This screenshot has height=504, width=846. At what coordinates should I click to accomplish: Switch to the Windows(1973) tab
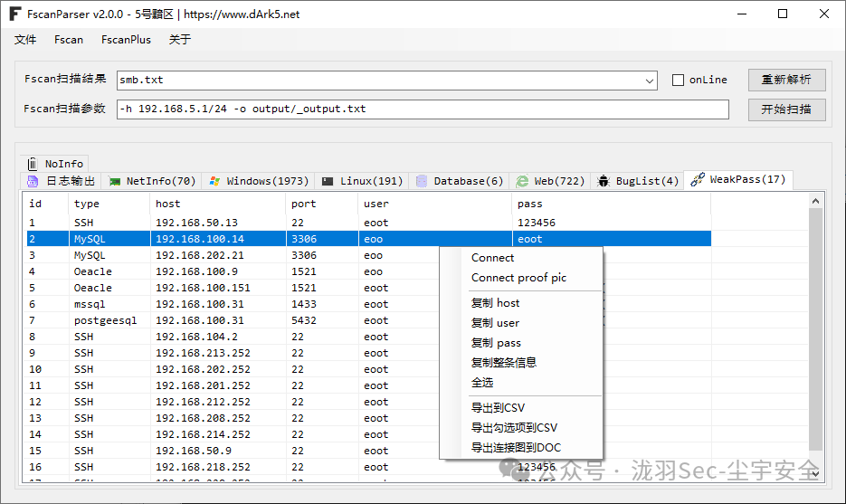pos(259,181)
